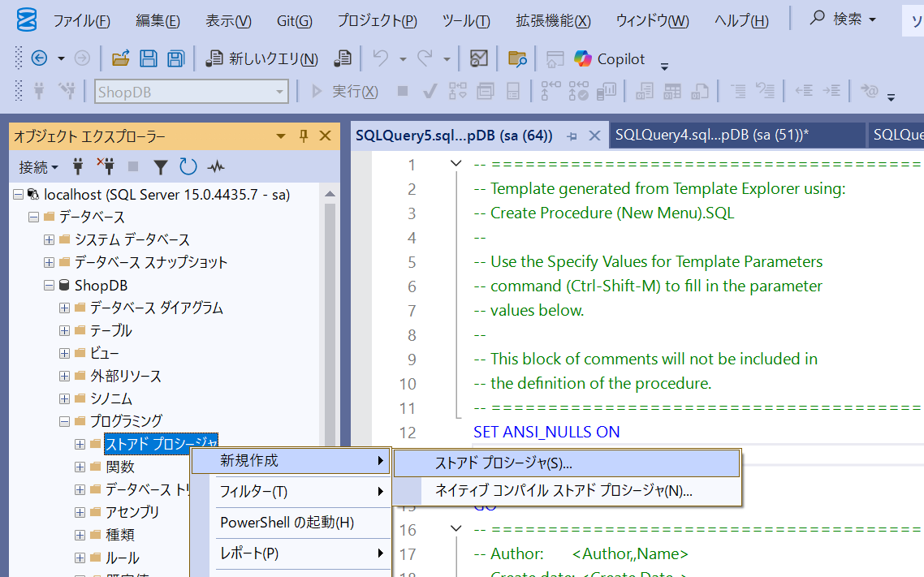The image size is (924, 577).
Task: Click the activity monitor pulse icon
Action: pyautogui.click(x=216, y=167)
